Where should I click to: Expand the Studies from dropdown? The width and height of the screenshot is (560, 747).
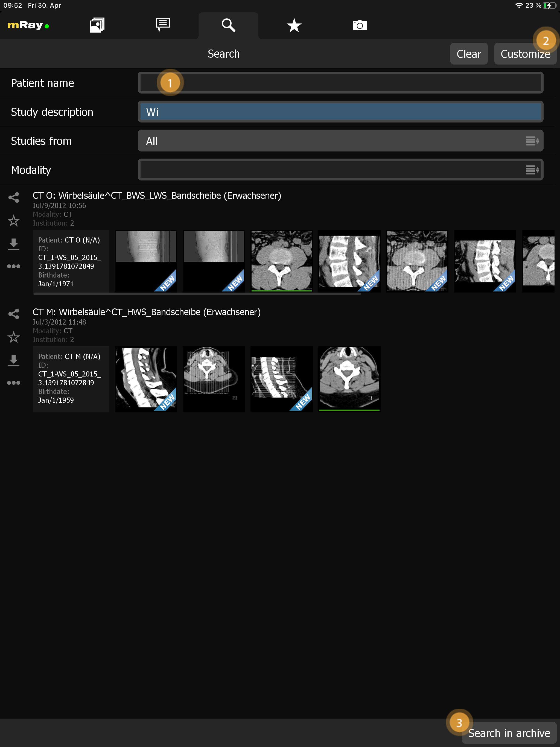tap(340, 141)
